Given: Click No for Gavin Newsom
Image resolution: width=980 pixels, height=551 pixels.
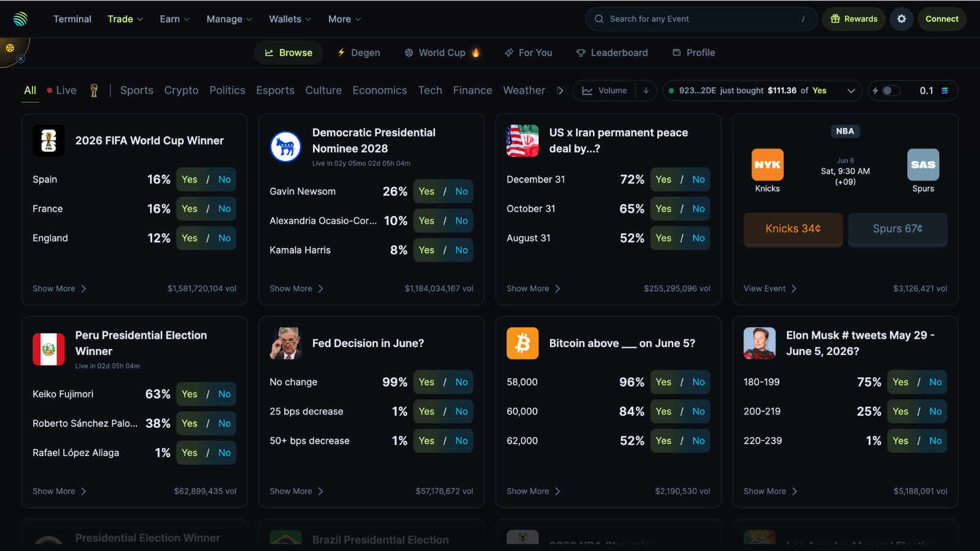Looking at the screenshot, I should point(462,192).
